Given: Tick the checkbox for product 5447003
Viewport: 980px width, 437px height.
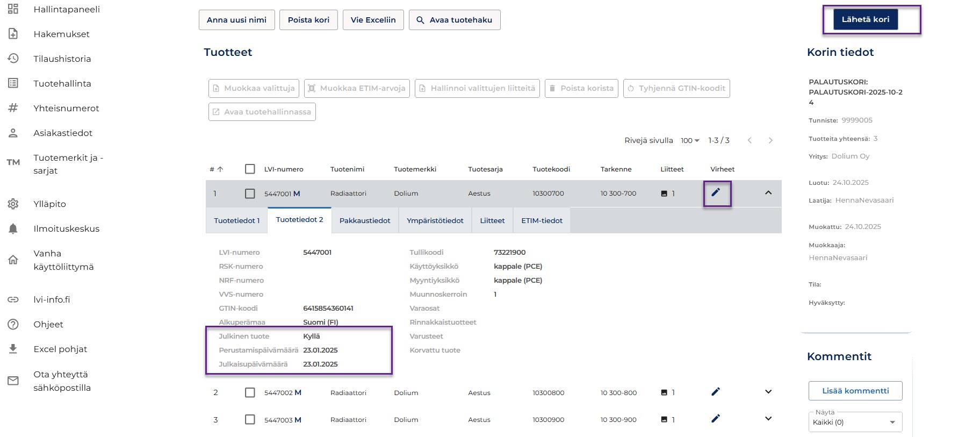Looking at the screenshot, I should [x=250, y=419].
